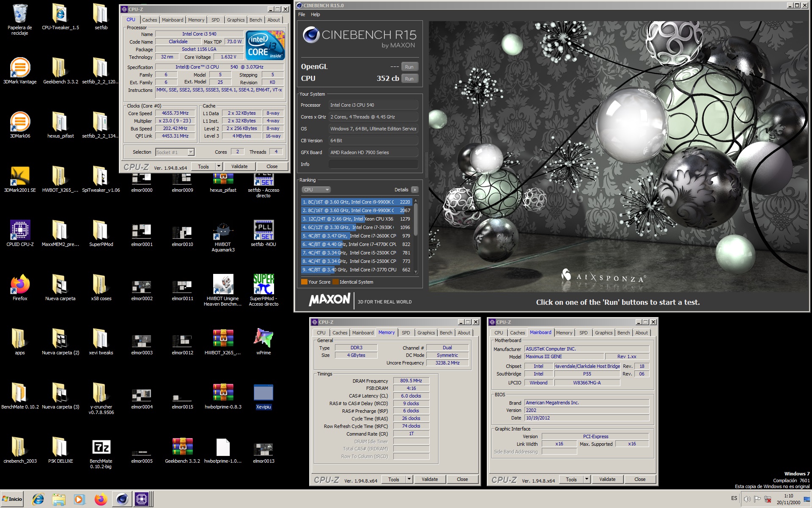
Task: Click the Identical System brown swatch
Action: pyautogui.click(x=335, y=282)
